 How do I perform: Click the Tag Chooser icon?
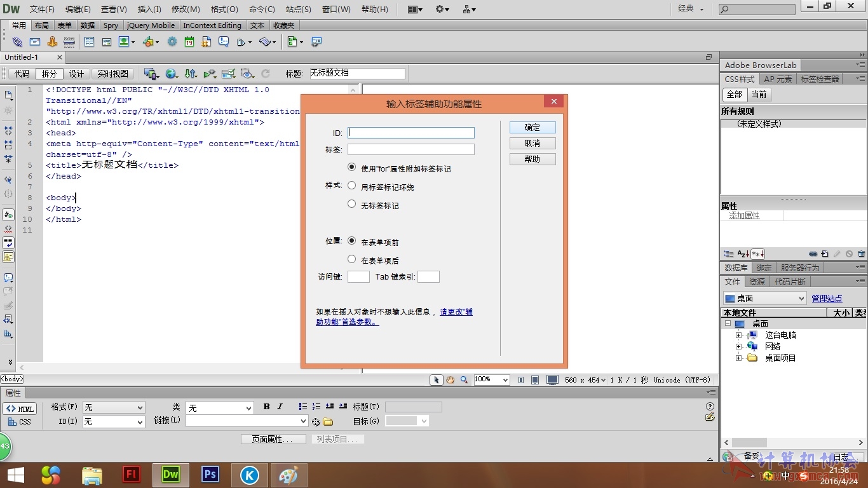pyautogui.click(x=316, y=42)
